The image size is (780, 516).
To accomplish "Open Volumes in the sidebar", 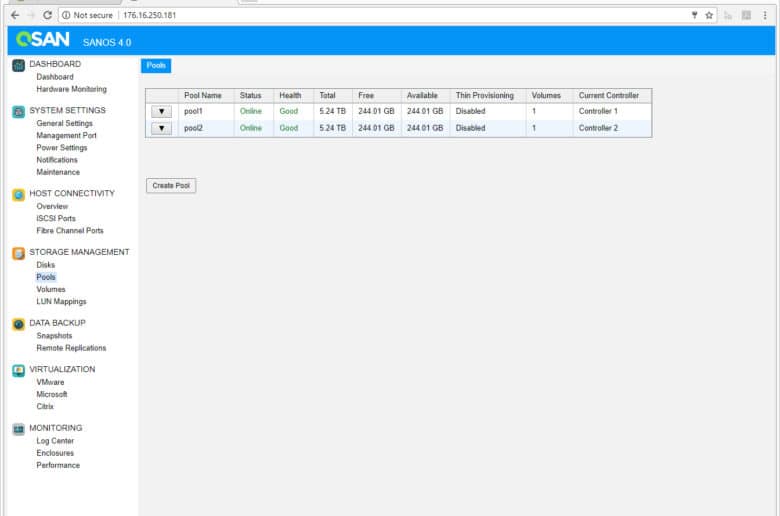I will point(51,290).
